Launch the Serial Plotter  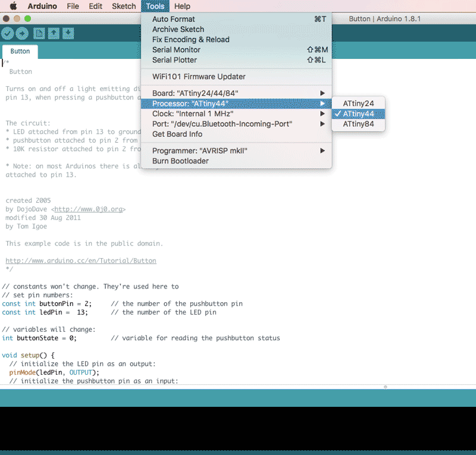(x=236, y=60)
